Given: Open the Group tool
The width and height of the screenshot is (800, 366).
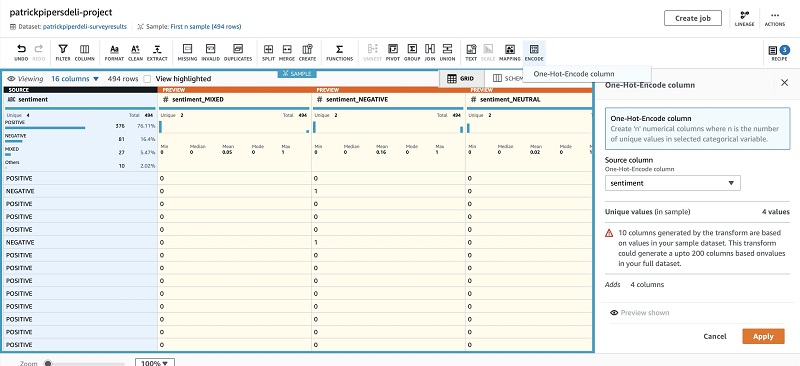Looking at the screenshot, I should pyautogui.click(x=412, y=52).
